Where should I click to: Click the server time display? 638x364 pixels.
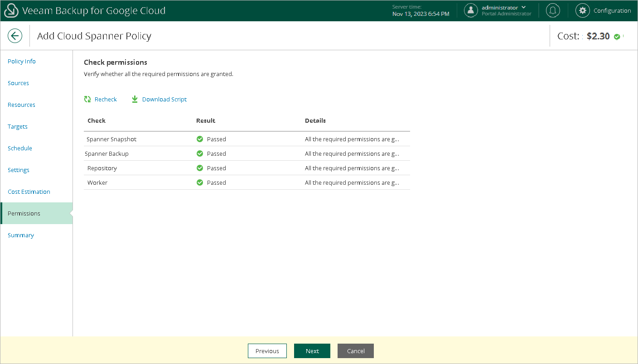(x=421, y=10)
